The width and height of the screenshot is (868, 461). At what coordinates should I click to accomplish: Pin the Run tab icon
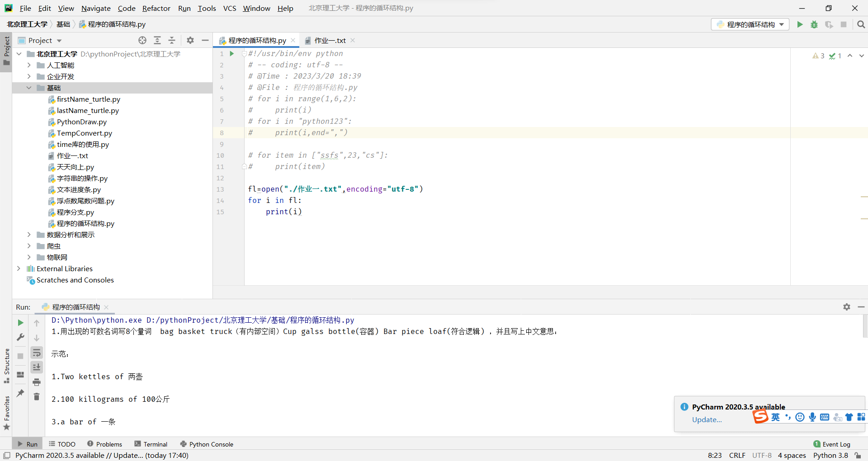pos(20,393)
